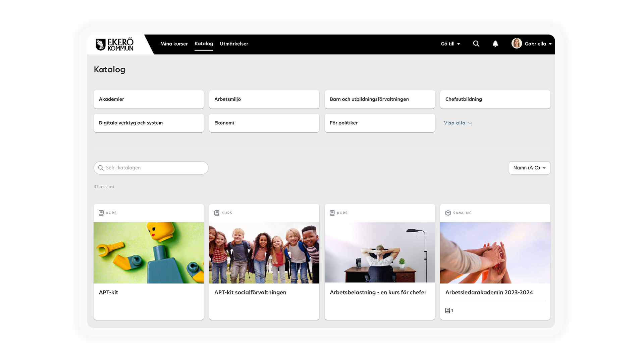
Task: Open the Namn (A-Ö) sort dropdown
Action: click(x=529, y=168)
